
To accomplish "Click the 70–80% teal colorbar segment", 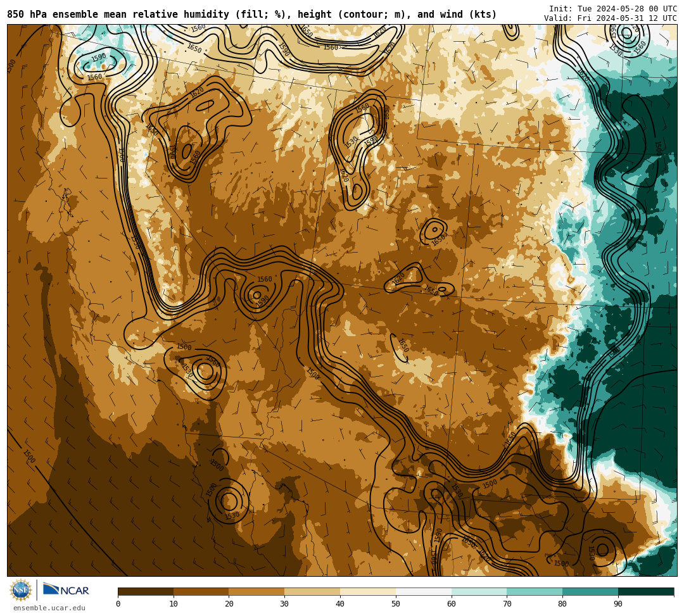I will point(535,591).
